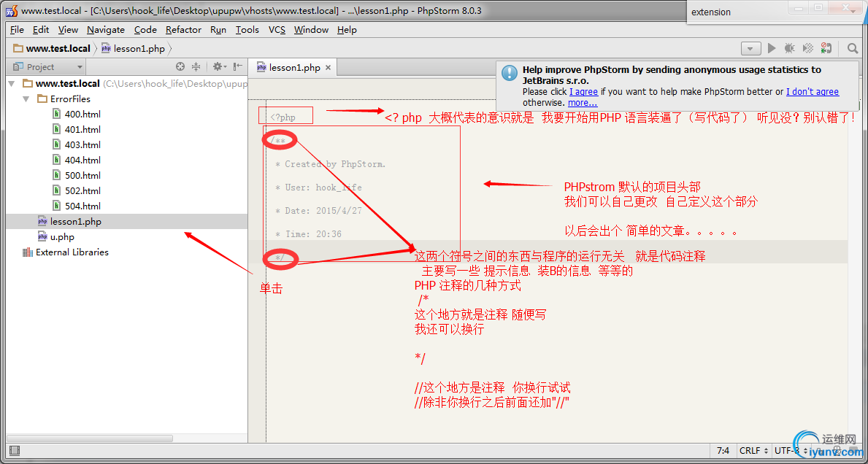This screenshot has width=868, height=464.
Task: Click the "I agree" link
Action: point(583,92)
